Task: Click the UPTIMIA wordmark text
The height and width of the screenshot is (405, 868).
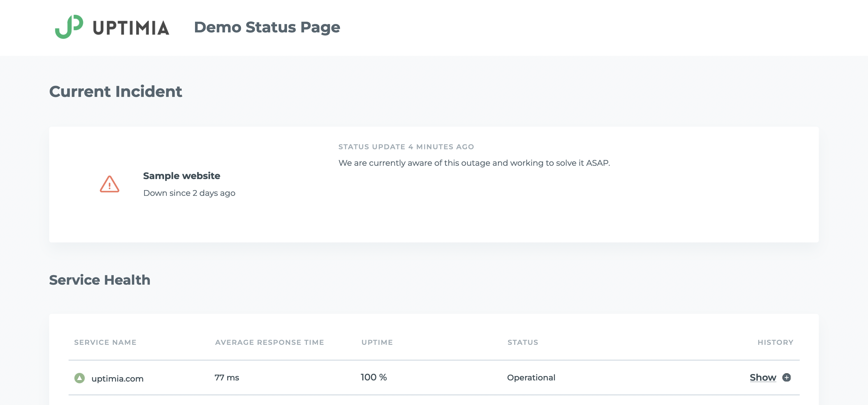Action: tap(131, 28)
